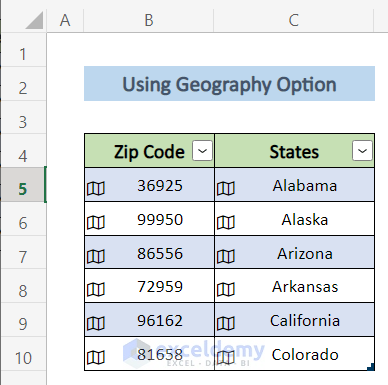
Task: Click the 'States' header cell text
Action: 294,152
